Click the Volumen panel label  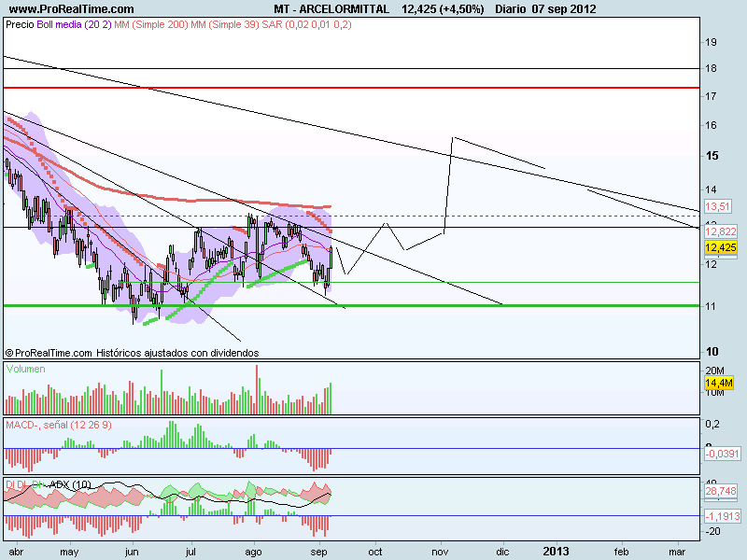[26, 369]
